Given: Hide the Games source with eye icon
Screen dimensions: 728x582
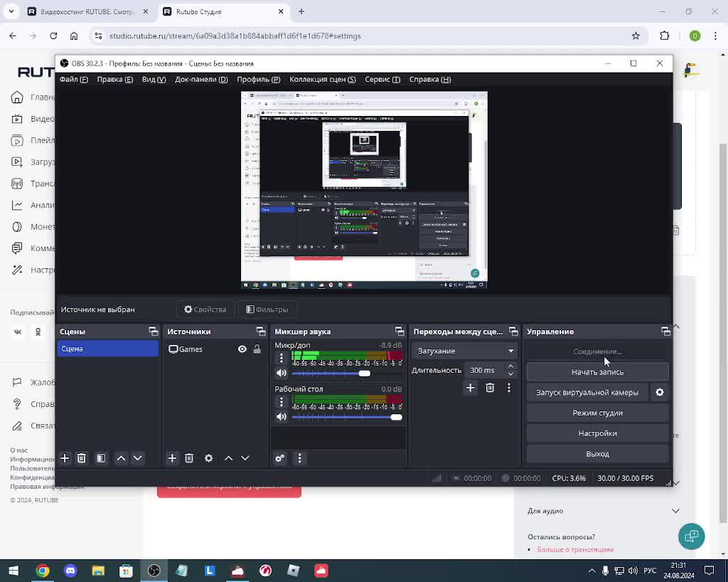Looking at the screenshot, I should click(x=242, y=349).
